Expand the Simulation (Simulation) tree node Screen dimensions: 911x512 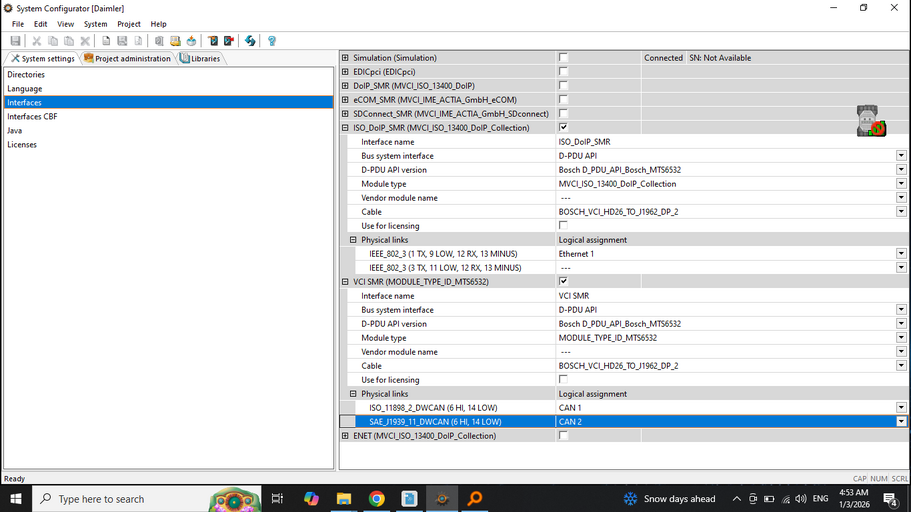pos(345,58)
